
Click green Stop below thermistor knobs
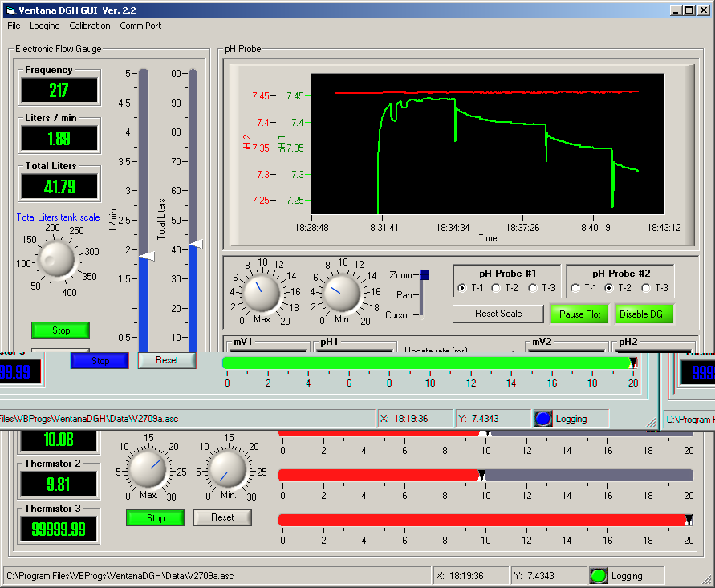156,517
